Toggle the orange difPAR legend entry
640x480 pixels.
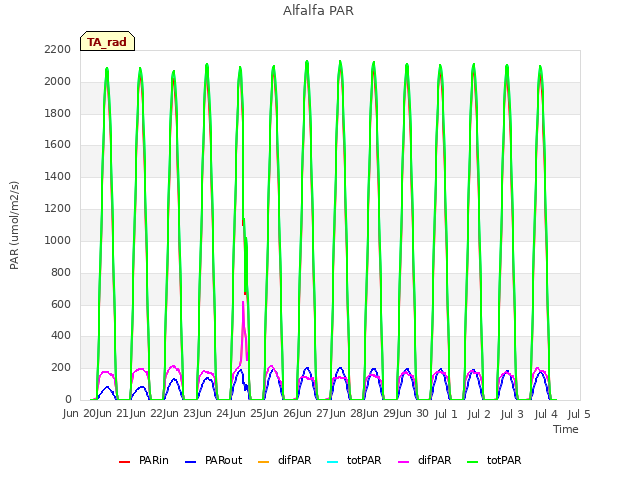285,460
